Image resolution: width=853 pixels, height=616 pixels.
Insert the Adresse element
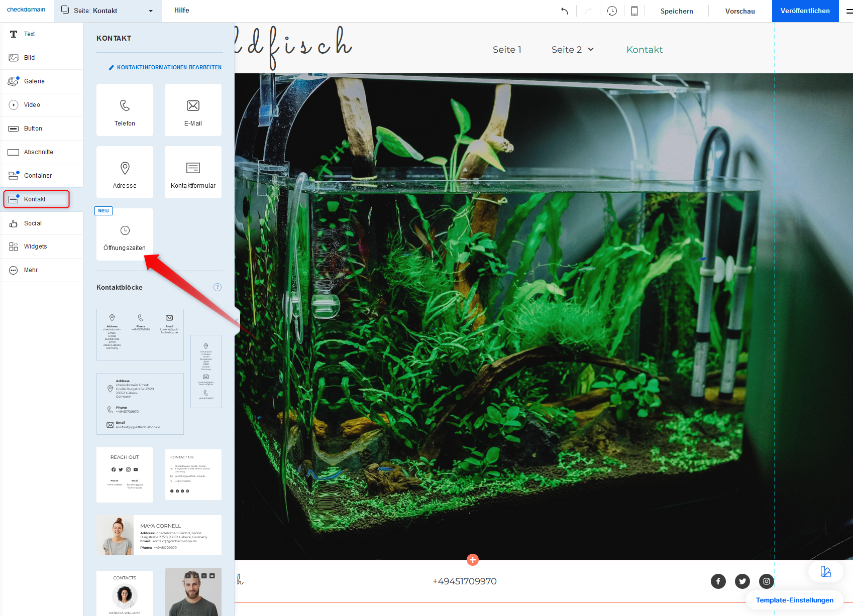click(x=125, y=172)
